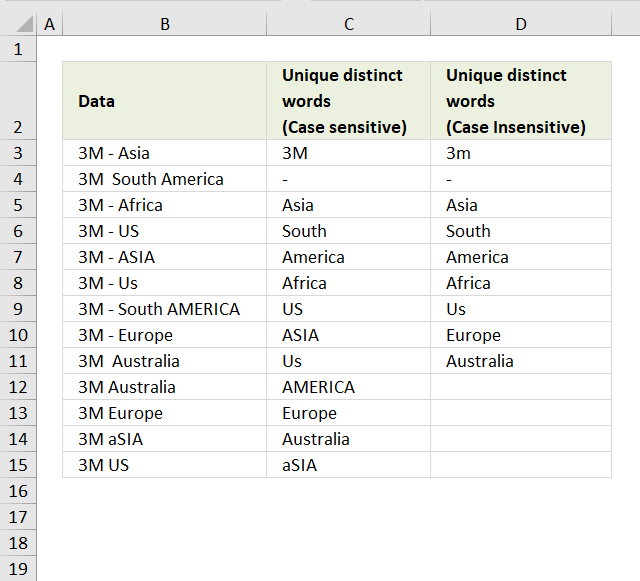640x581 pixels.
Task: Click 'Europe' in column C row 13
Action: point(349,413)
